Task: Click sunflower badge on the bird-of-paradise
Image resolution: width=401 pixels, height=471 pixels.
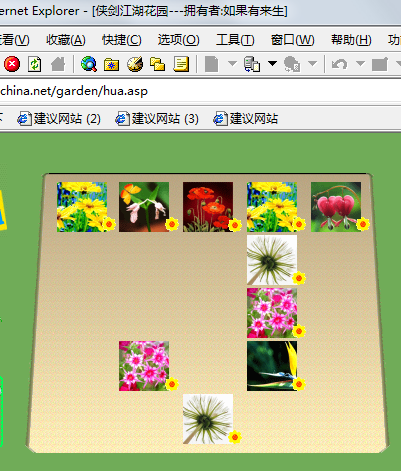Action: (x=299, y=384)
